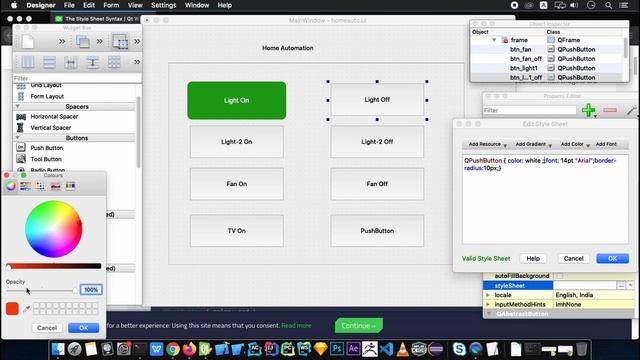Click Help in Edit Style Sheet dialog
Image resolution: width=640 pixels, height=360 pixels.
[x=533, y=258]
